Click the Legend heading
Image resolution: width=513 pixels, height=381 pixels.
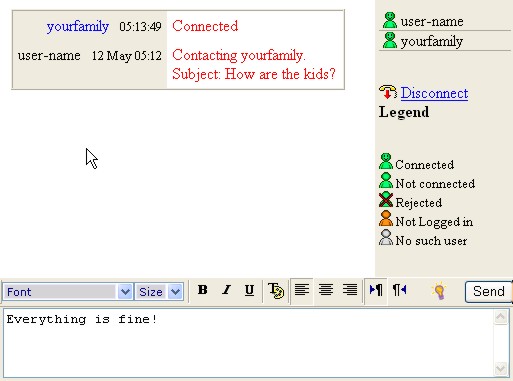[x=404, y=113]
